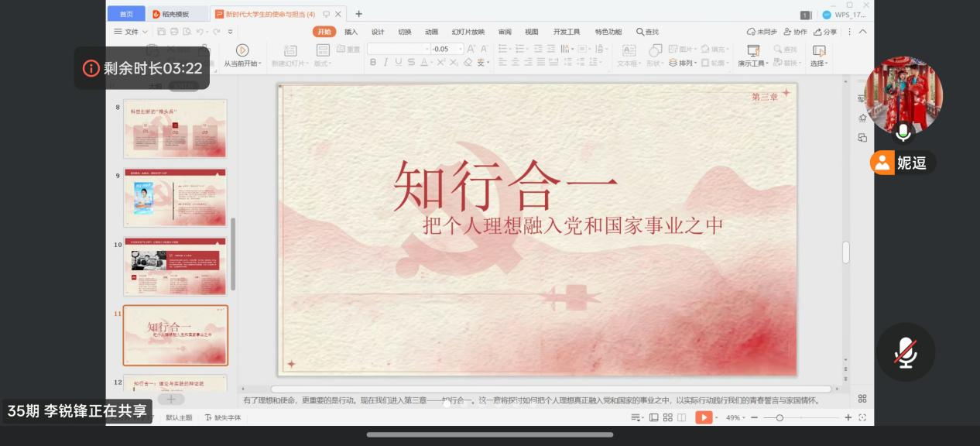Open the 视图 ribbon tab
Screen dimensions: 980x446
point(531,32)
